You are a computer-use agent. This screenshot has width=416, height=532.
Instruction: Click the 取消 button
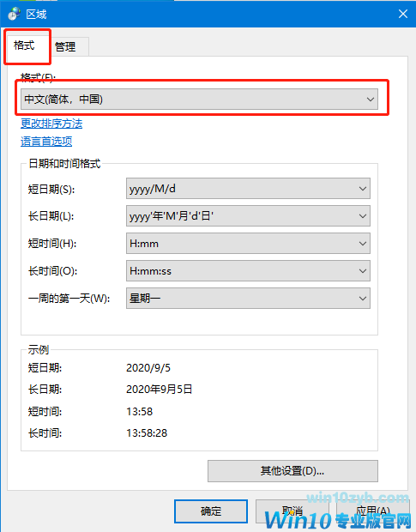click(292, 511)
